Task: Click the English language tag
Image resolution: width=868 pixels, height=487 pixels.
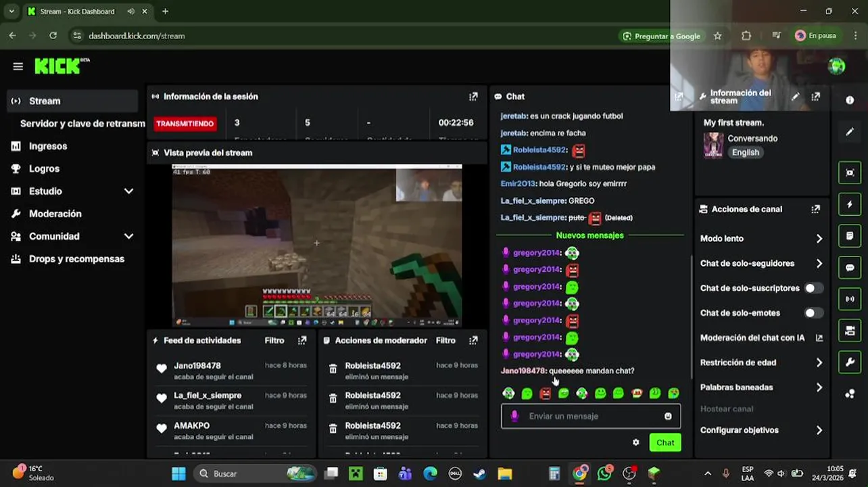Action: coord(746,152)
